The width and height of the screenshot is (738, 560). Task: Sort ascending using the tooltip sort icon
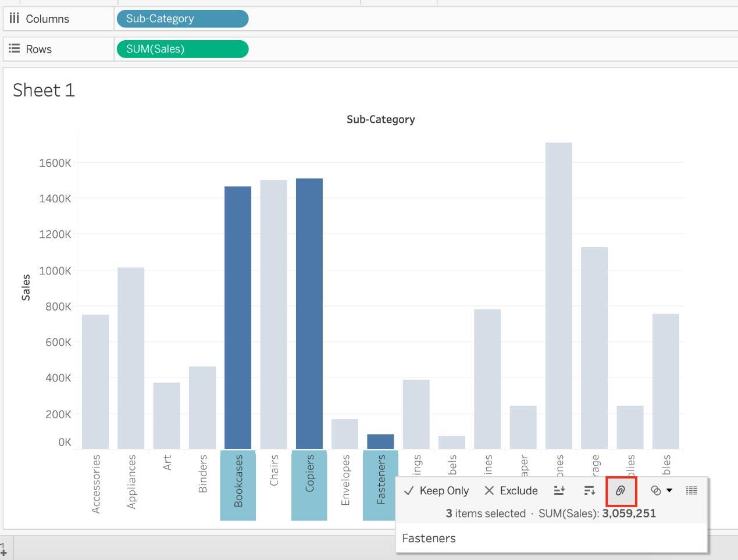pyautogui.click(x=559, y=491)
